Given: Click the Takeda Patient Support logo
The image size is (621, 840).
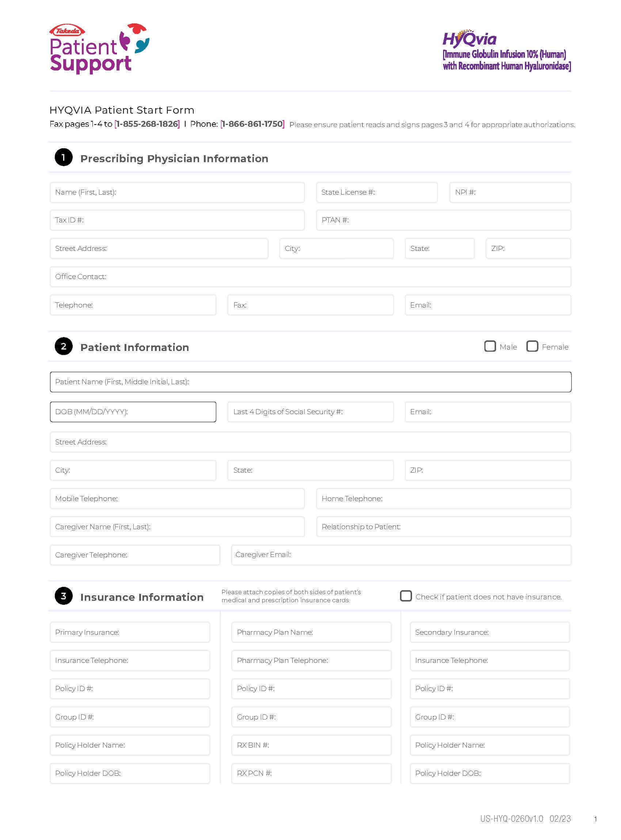Looking at the screenshot, I should pyautogui.click(x=99, y=49).
